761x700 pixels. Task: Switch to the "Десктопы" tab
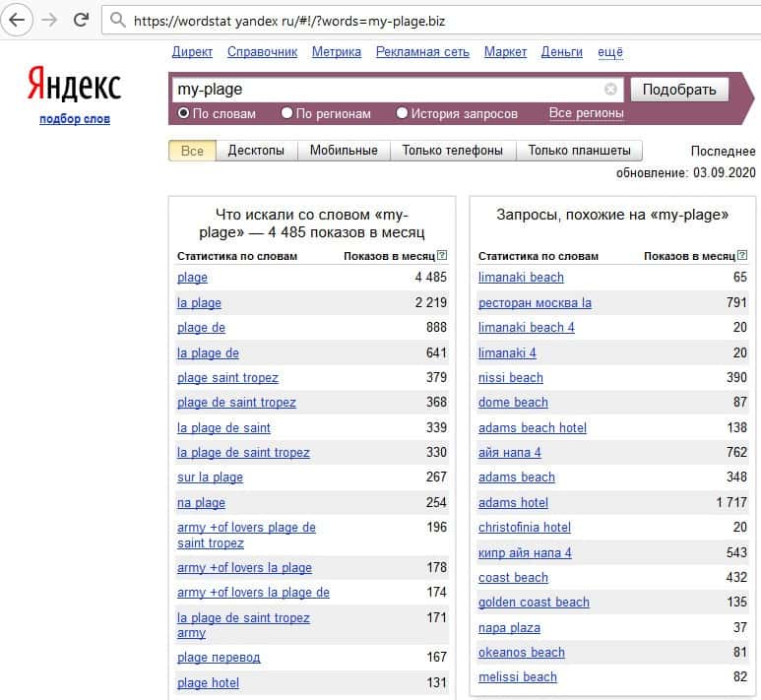(x=256, y=151)
